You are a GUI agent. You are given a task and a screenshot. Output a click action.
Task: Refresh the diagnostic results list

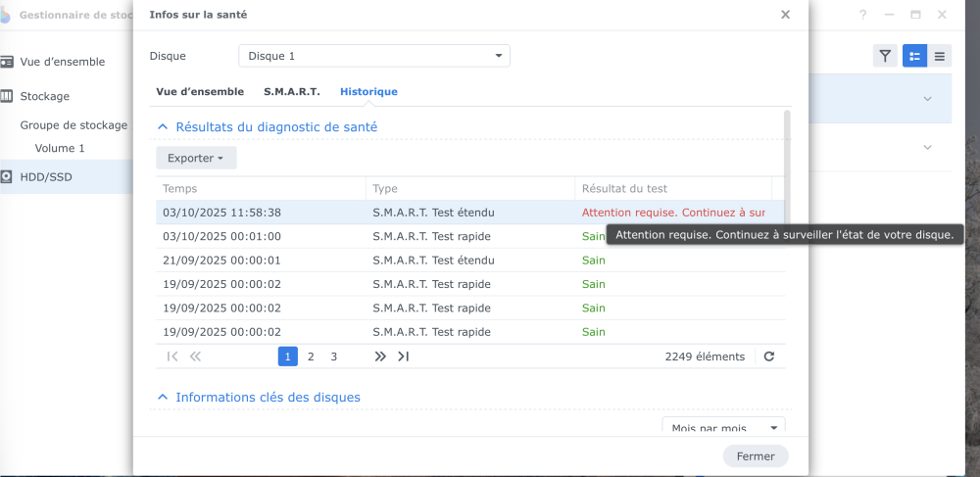769,357
